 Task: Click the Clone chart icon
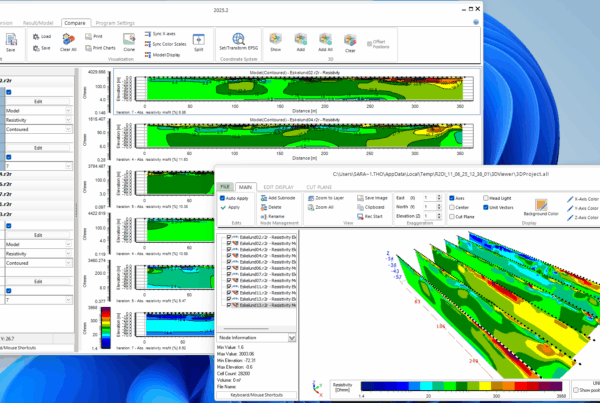[129, 39]
